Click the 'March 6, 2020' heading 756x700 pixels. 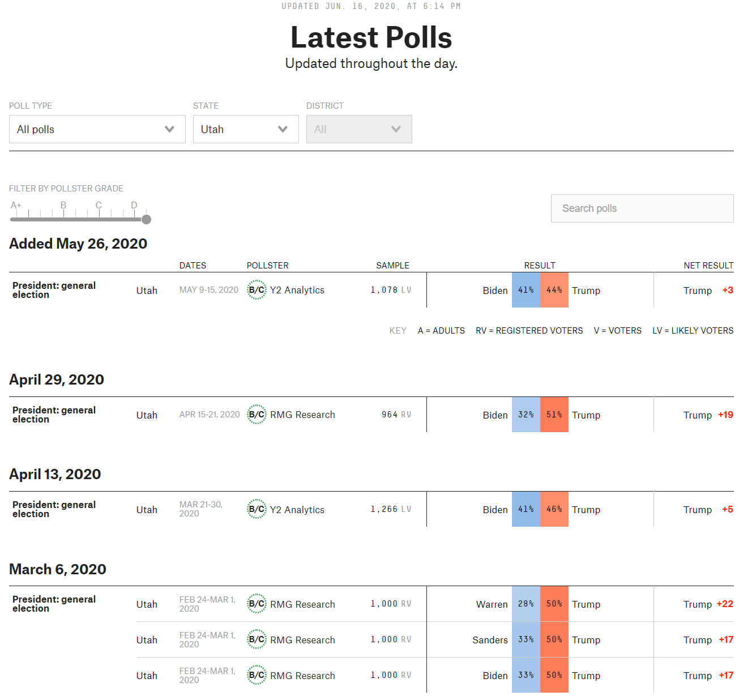tap(58, 569)
